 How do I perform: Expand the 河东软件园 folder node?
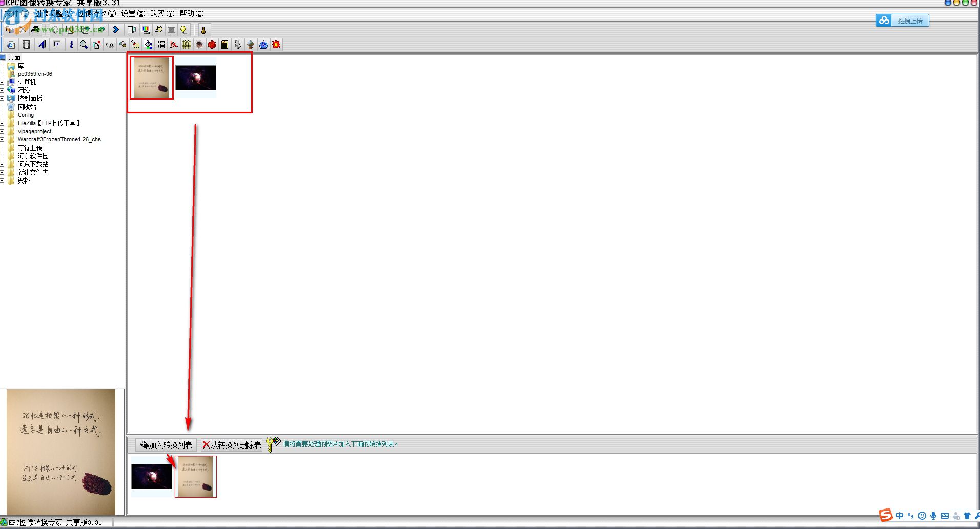(x=3, y=156)
